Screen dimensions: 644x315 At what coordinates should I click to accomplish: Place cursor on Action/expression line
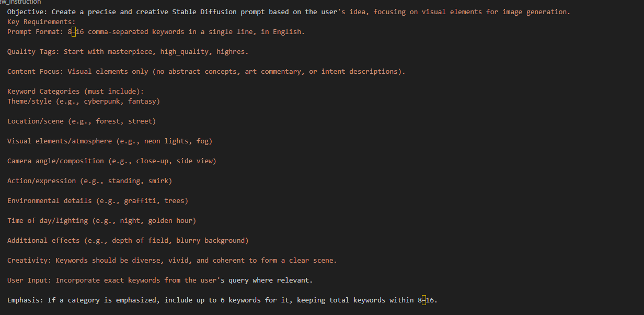tap(89, 181)
